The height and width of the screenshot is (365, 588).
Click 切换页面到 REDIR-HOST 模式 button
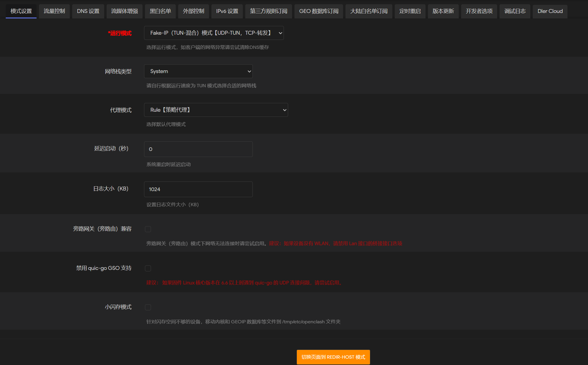[x=333, y=357]
